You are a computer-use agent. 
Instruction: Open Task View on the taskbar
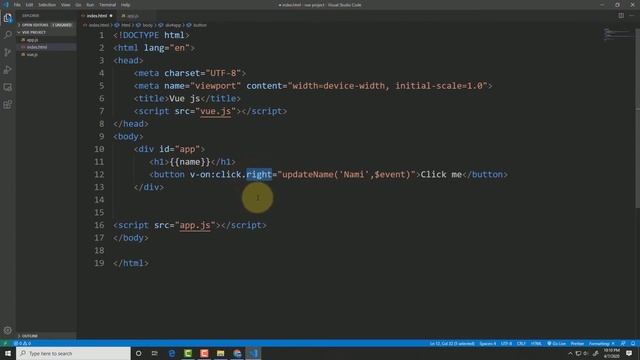[155, 353]
